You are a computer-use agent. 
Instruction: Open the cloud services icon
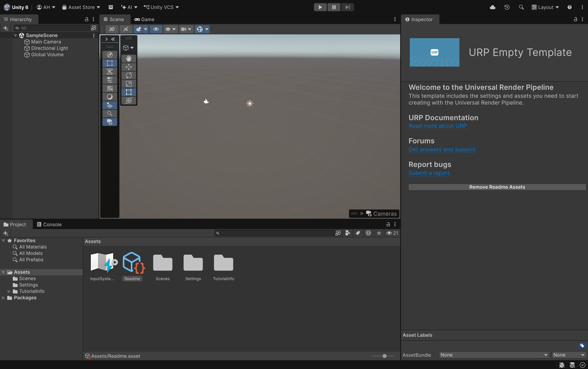tap(493, 7)
